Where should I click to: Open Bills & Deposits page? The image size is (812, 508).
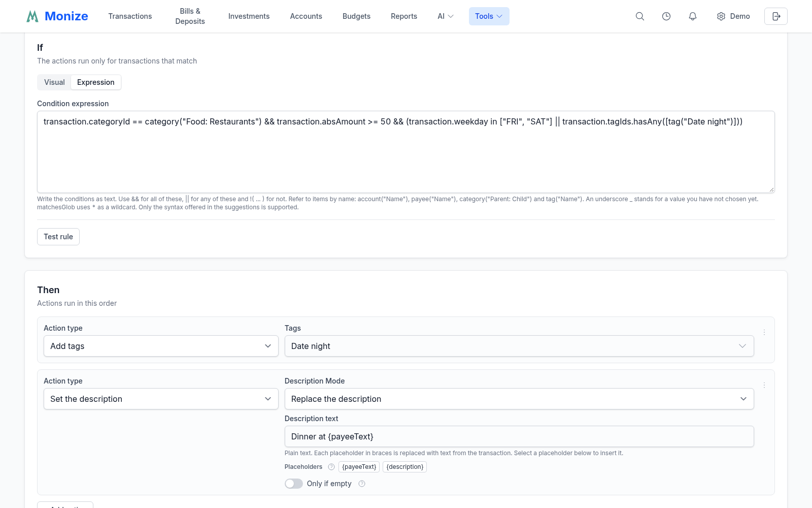[x=190, y=16]
